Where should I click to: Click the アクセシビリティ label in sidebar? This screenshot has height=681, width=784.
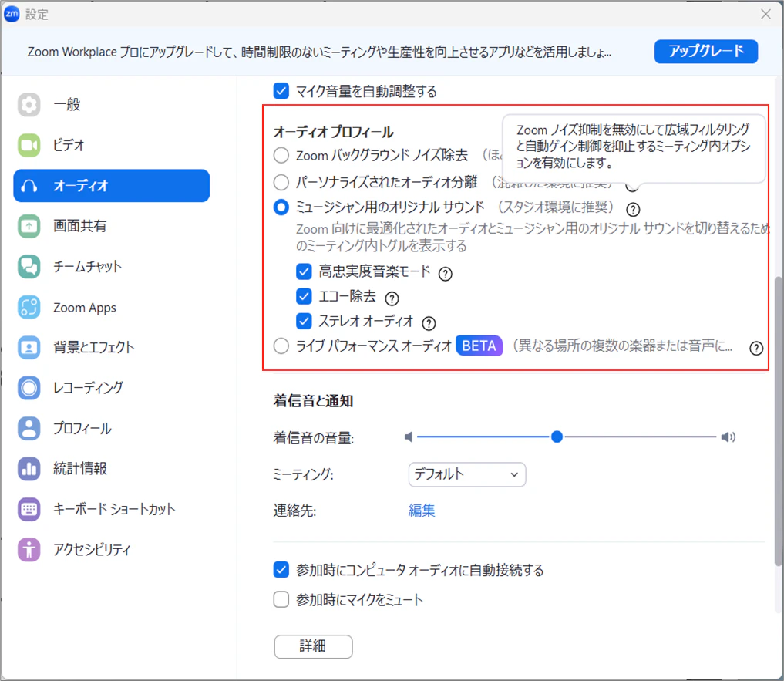[x=92, y=550]
